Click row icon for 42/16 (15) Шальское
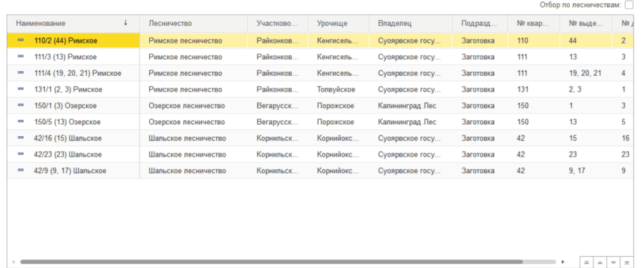The image size is (644, 268). pos(21,138)
